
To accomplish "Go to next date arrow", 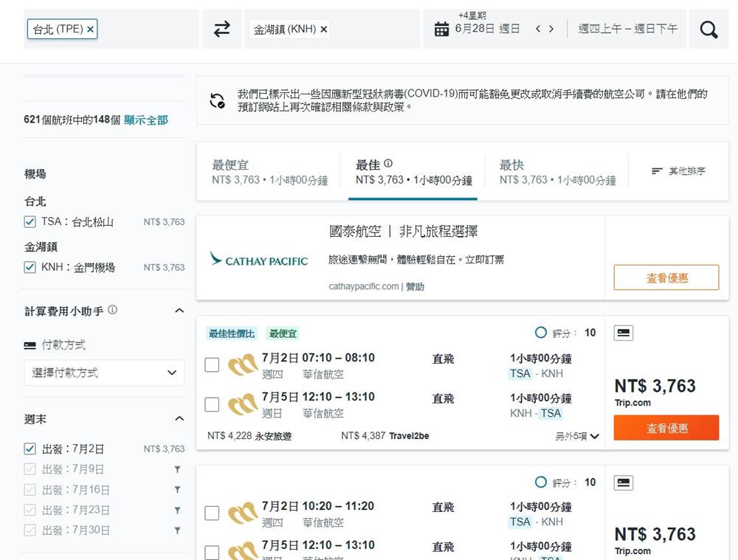I will (x=551, y=30).
